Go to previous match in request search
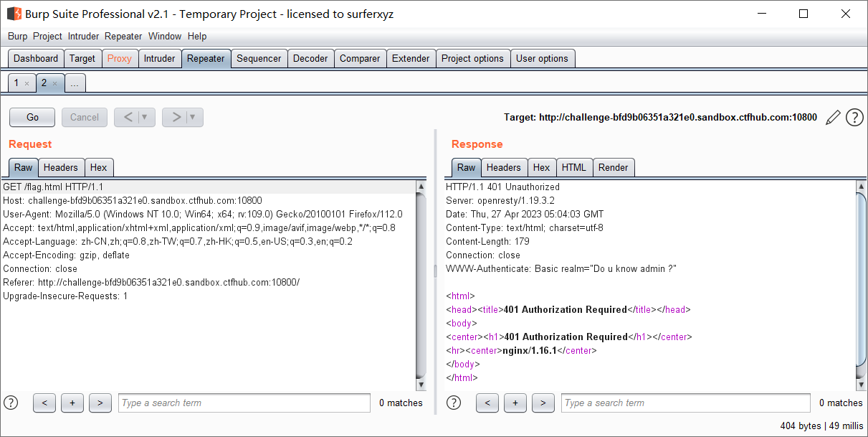The width and height of the screenshot is (868, 437). point(44,403)
